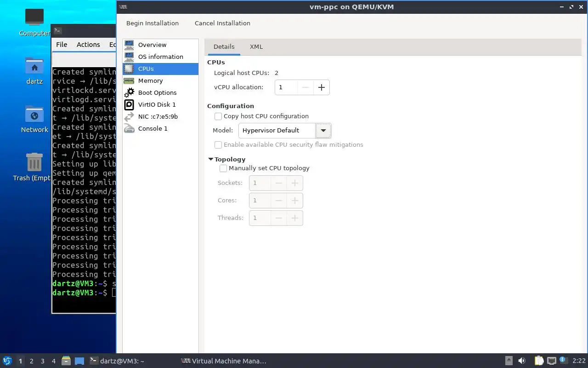Increase vCPU allocation with plus
Screen dimensions: 588x368
322,87
